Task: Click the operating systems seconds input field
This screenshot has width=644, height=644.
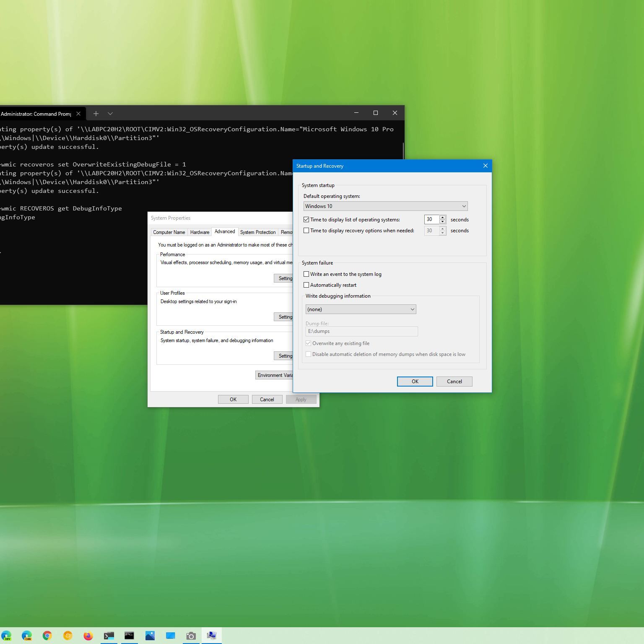Action: tap(431, 220)
